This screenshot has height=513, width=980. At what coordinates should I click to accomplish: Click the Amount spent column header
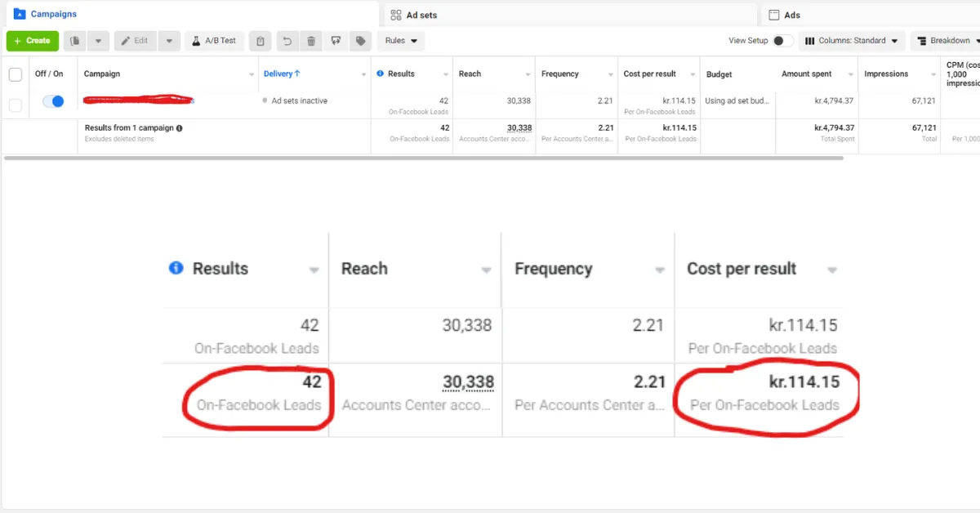807,74
